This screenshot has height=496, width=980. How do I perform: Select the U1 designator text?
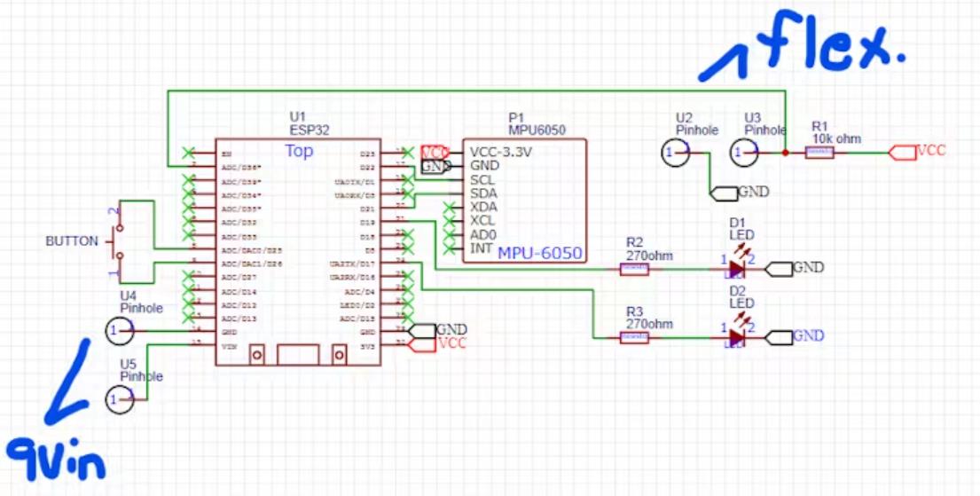(297, 117)
